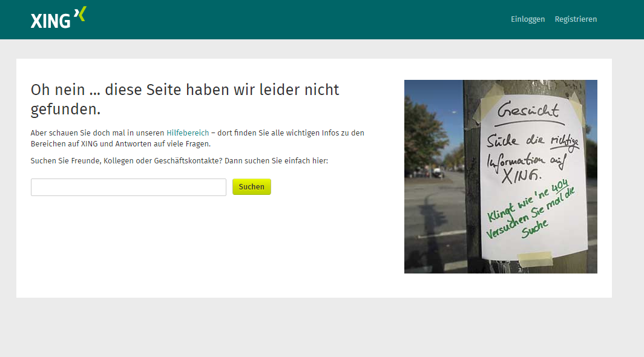Open the Einloggen login link
This screenshot has height=357, width=644.
pyautogui.click(x=527, y=19)
